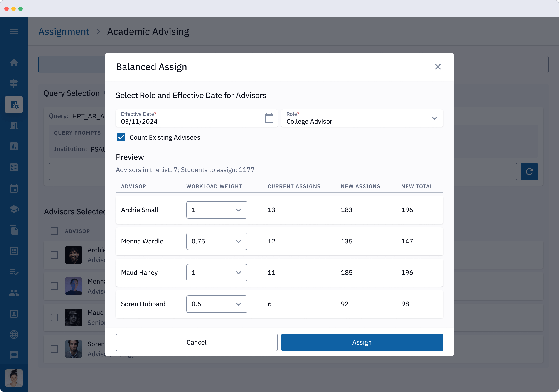The image size is (559, 392).
Task: Open the checklist form icon in sidebar
Action: [14, 167]
